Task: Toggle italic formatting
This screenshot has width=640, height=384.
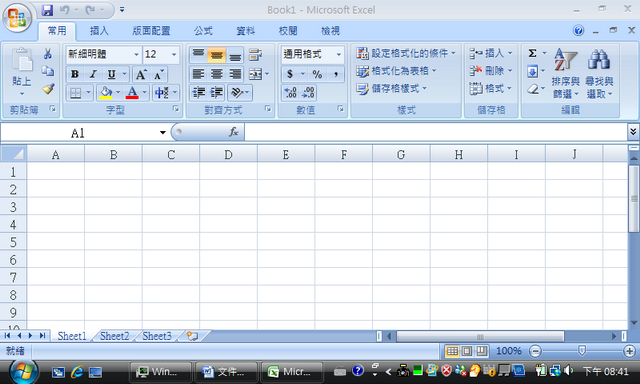Action: click(x=93, y=74)
